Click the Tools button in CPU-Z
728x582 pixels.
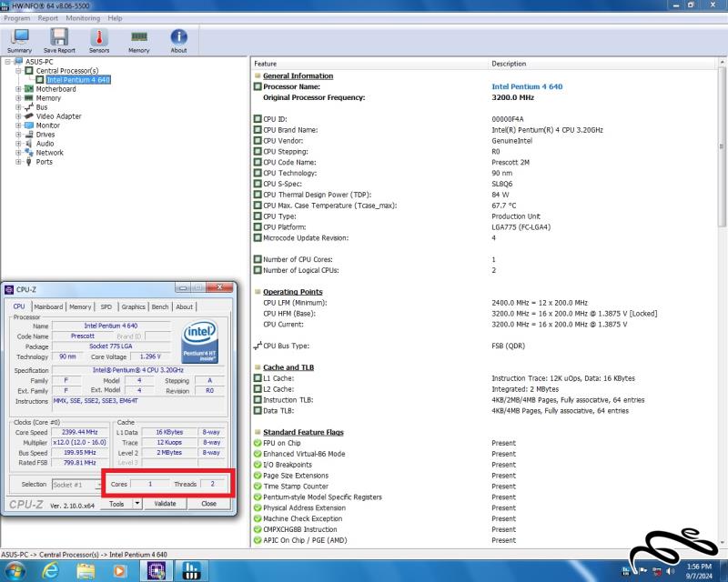(x=116, y=503)
